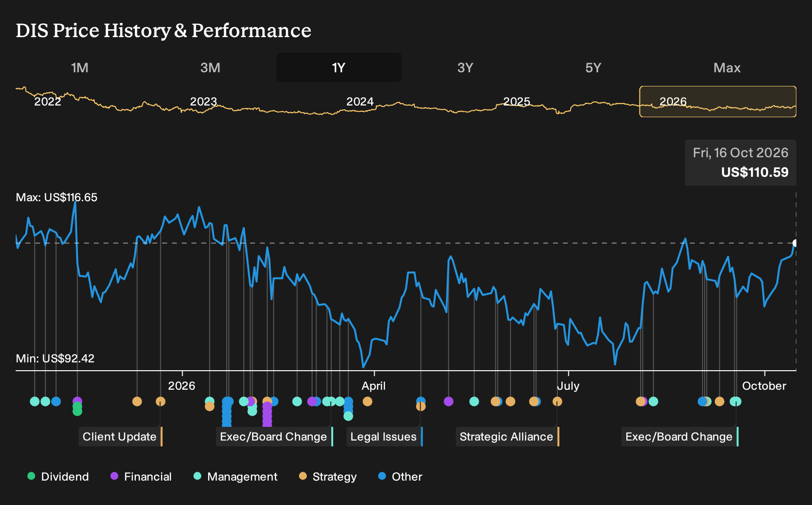This screenshot has height=505, width=812.
Task: Click the July axis label
Action: (x=568, y=386)
